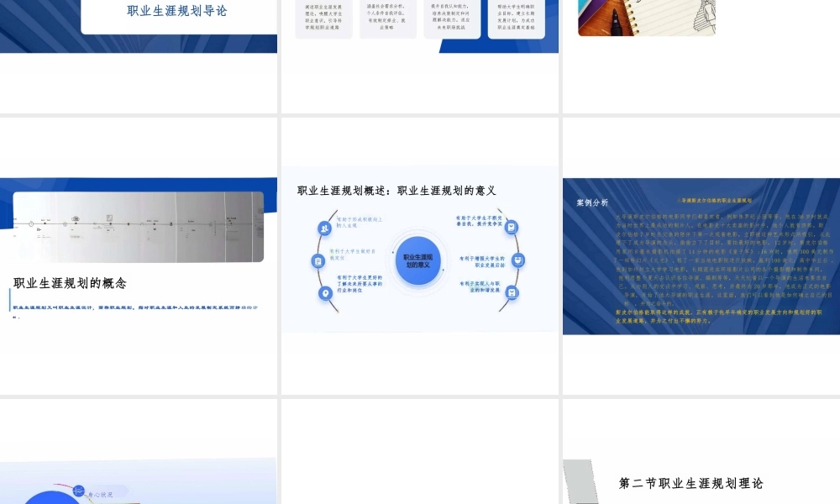Click the clipboard icon on the meaning slide
Viewport: 840px width, 504px height.
point(318,261)
